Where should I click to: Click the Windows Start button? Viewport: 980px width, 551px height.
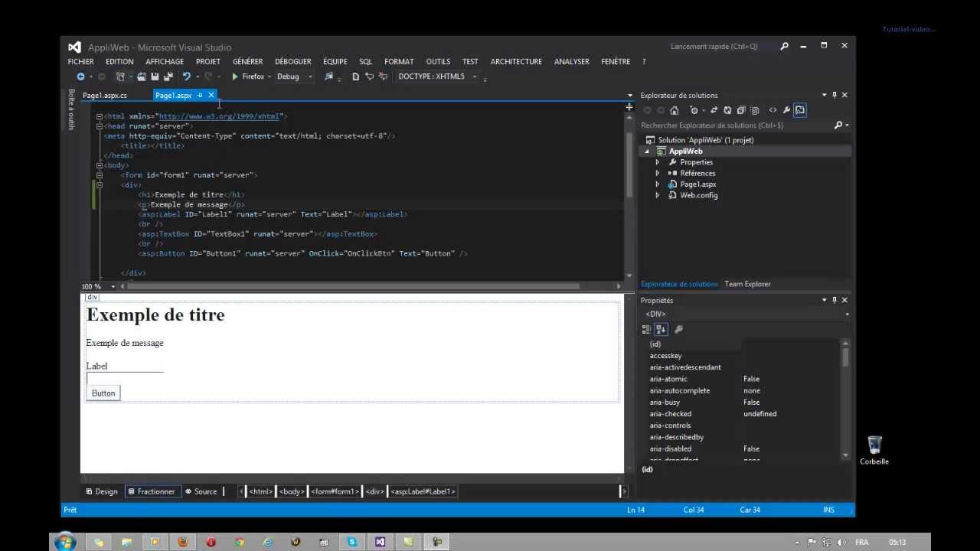tap(66, 542)
